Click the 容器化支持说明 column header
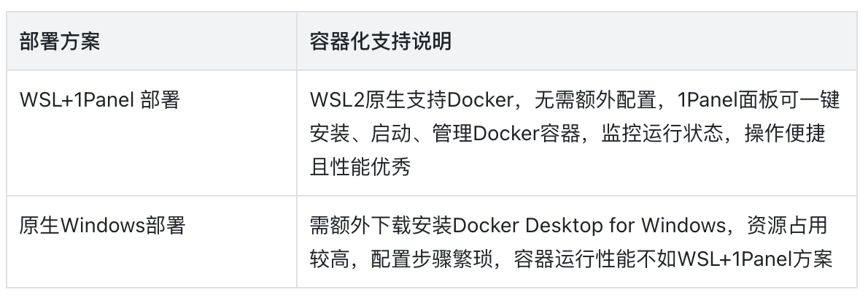This screenshot has height=298, width=868. 380,42
